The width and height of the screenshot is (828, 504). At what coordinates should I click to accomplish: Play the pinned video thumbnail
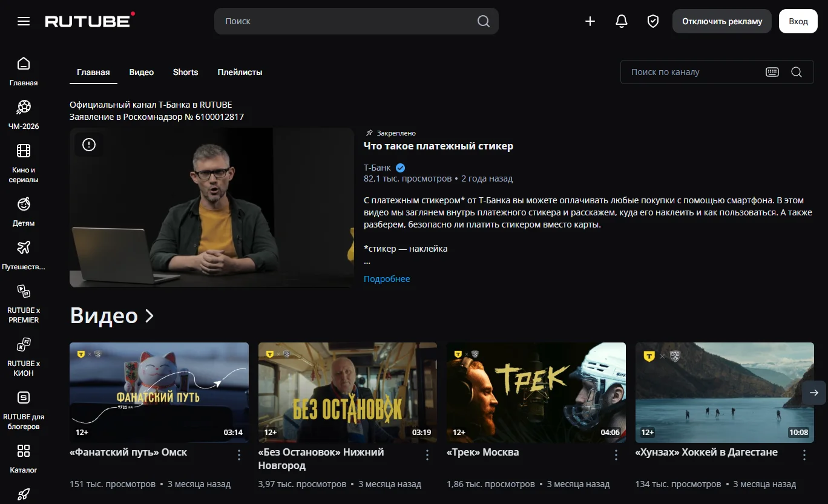pos(212,208)
